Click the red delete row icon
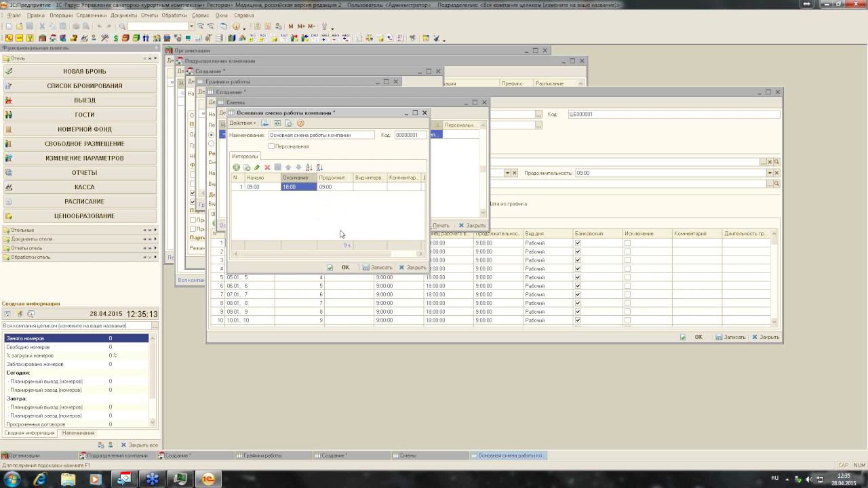868x488 pixels. coord(267,167)
